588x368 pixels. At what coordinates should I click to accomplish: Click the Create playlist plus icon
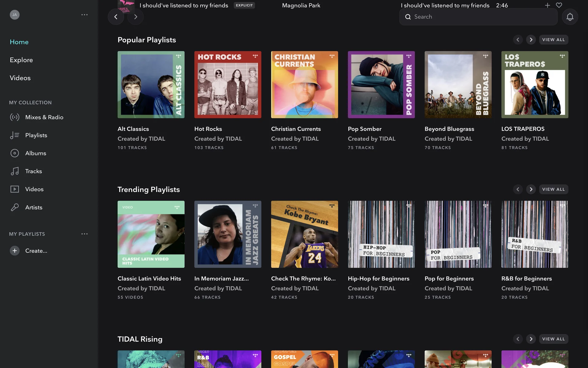point(15,251)
